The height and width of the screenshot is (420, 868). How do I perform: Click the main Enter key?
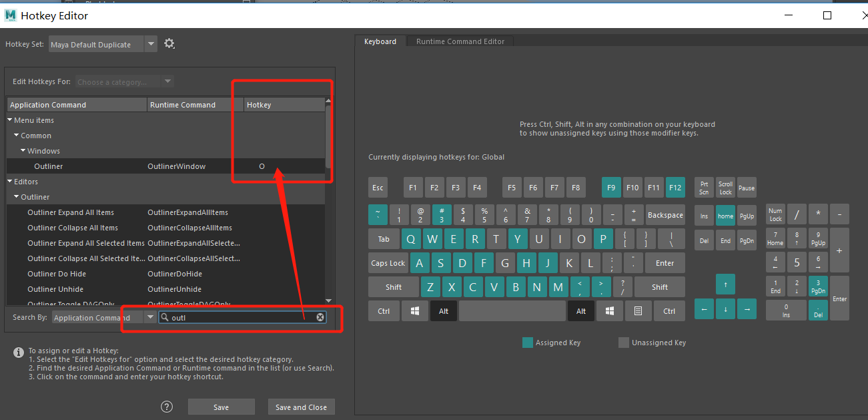(665, 263)
